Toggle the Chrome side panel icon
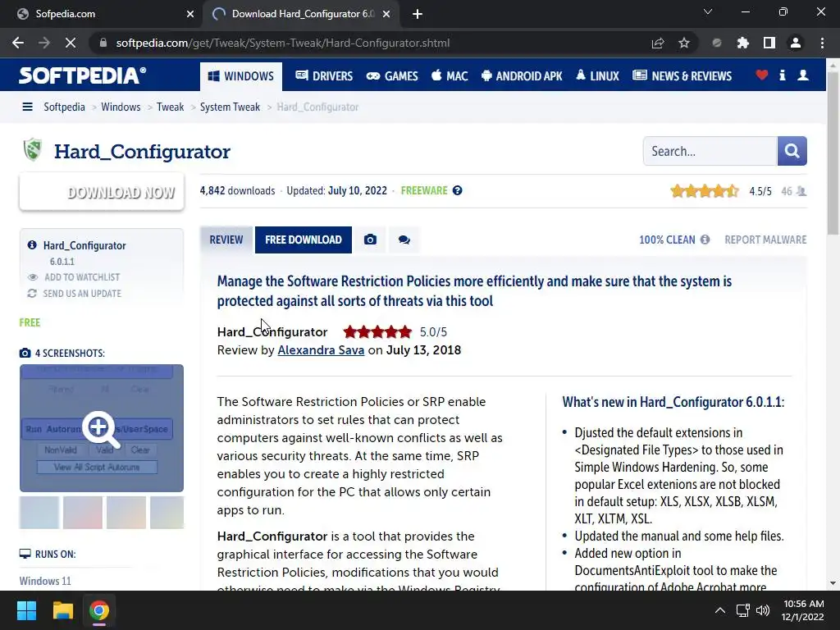Viewport: 840px width, 630px height. 769,43
